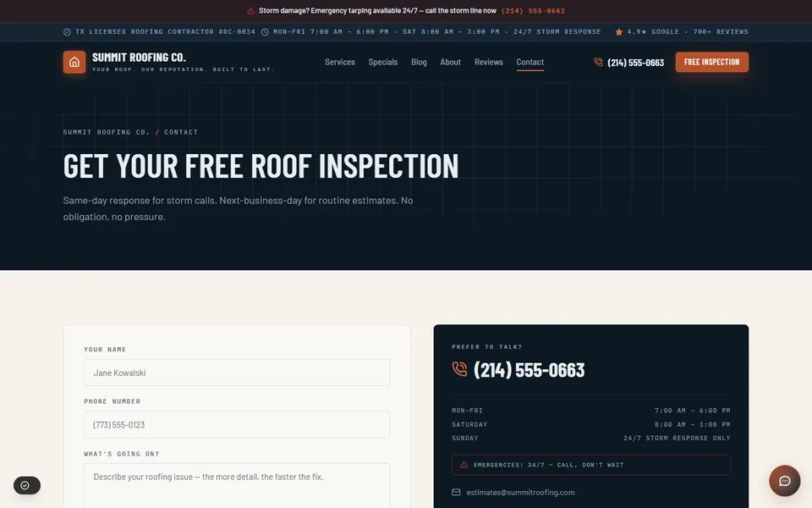Click the What's Going On textarea
The height and width of the screenshot is (508, 812).
pyautogui.click(x=237, y=486)
